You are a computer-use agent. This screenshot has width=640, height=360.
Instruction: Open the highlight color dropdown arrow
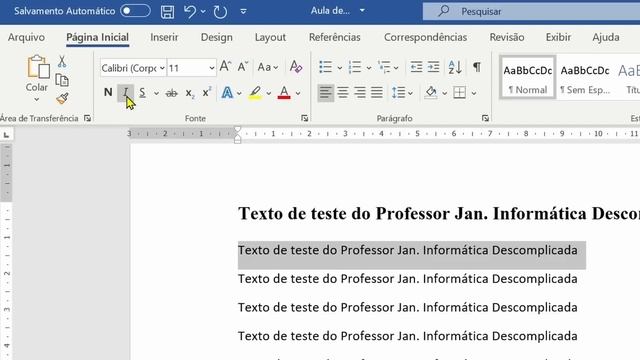point(269,93)
